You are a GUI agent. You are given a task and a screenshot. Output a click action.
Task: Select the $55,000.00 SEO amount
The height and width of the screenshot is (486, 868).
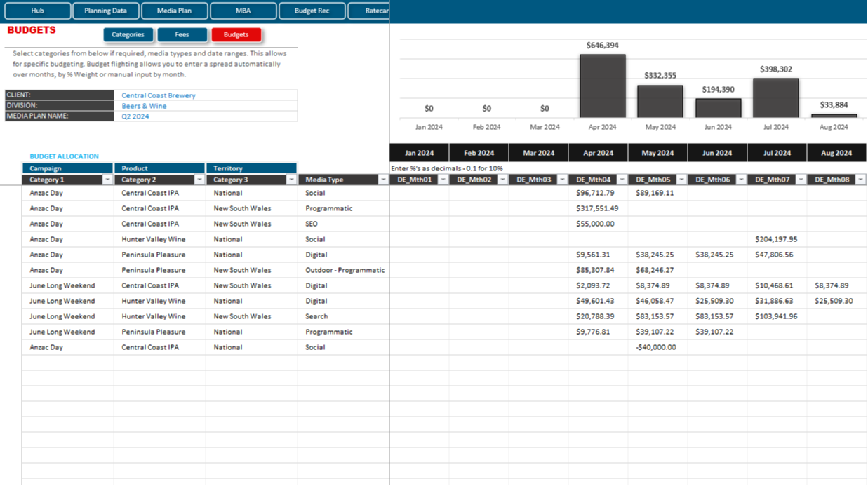click(x=598, y=224)
